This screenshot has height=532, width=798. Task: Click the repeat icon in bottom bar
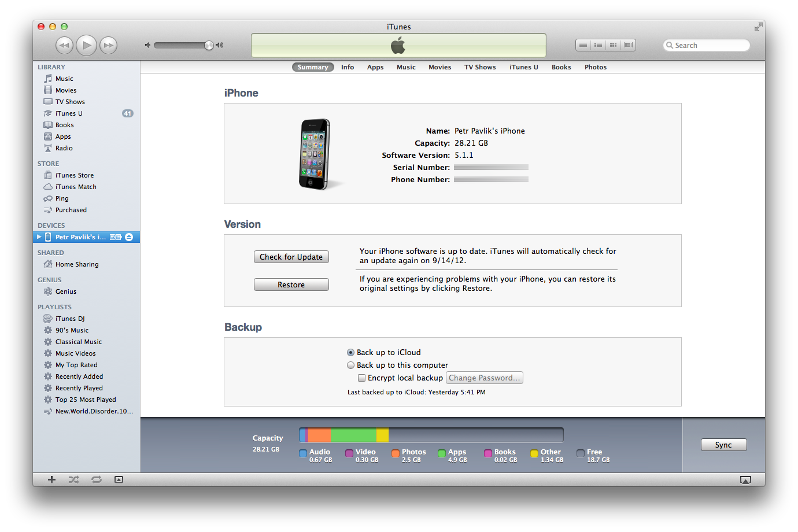[97, 479]
